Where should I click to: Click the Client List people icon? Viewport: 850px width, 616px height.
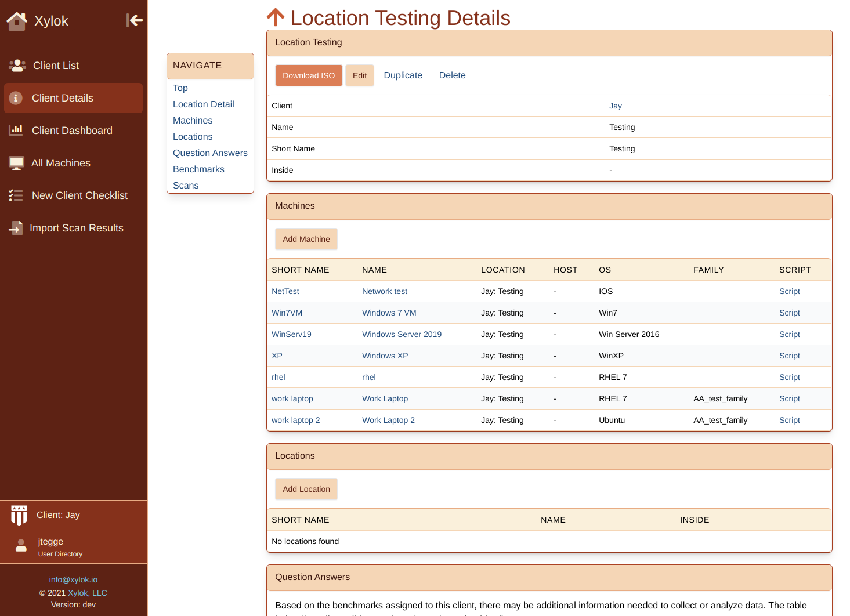(x=17, y=66)
